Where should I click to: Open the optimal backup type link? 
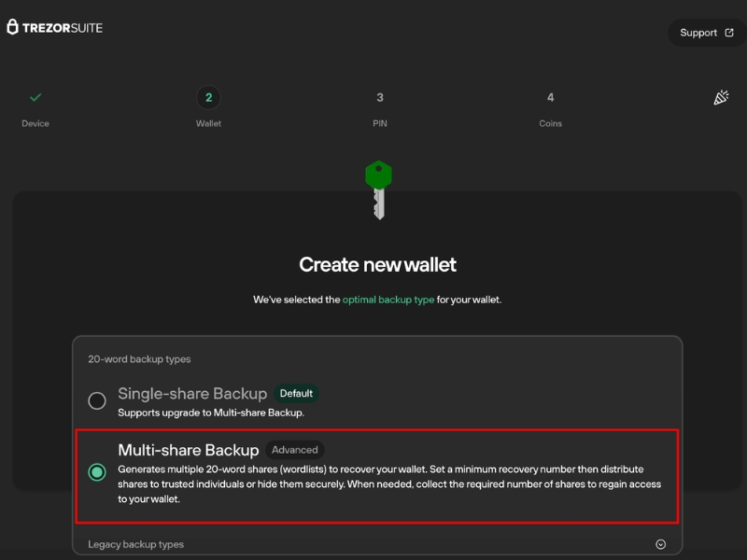(388, 300)
